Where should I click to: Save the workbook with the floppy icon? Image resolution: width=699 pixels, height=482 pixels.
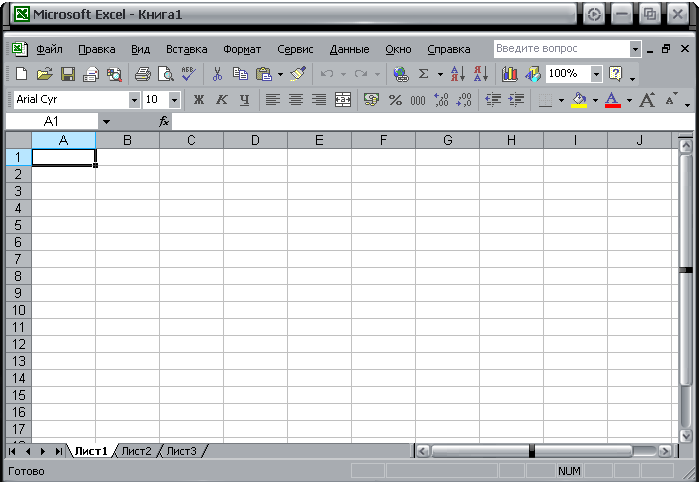[68, 74]
